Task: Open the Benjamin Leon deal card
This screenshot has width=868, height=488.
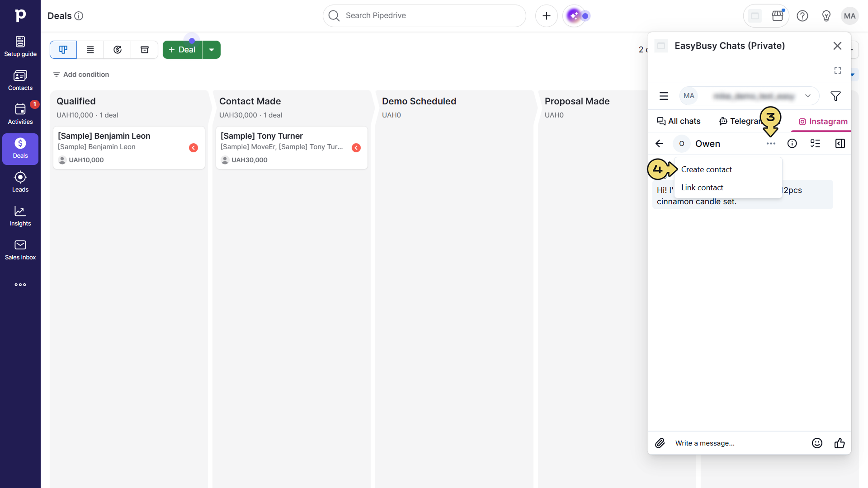Action: point(129,148)
